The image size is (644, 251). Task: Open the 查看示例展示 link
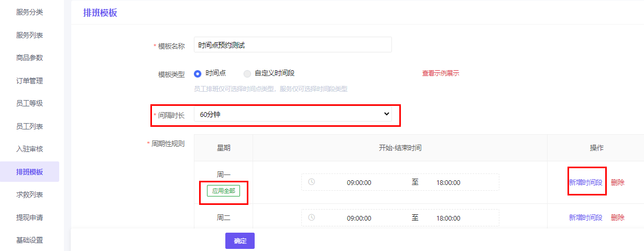440,73
